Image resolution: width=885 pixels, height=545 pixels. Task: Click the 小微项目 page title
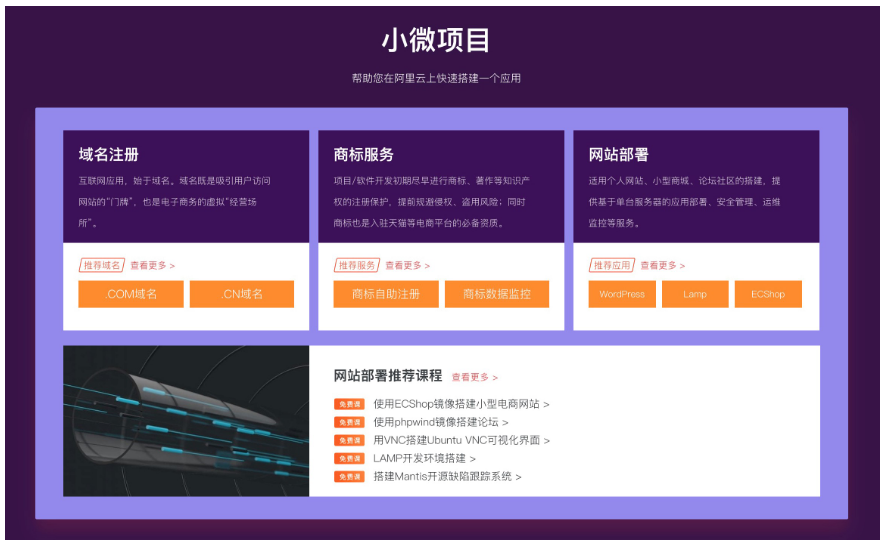point(436,40)
